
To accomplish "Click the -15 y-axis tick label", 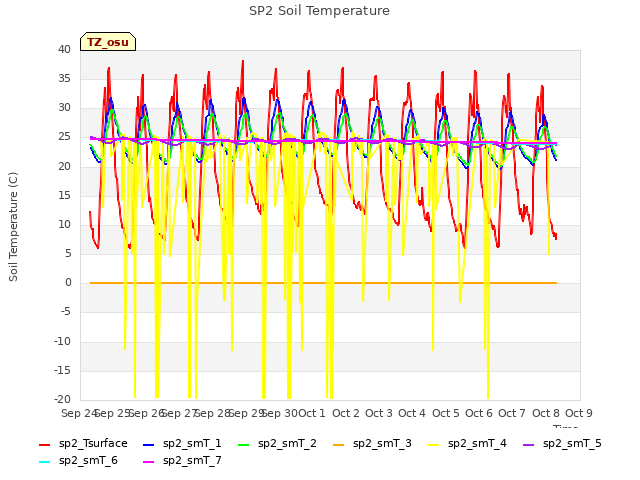I will [x=62, y=370].
